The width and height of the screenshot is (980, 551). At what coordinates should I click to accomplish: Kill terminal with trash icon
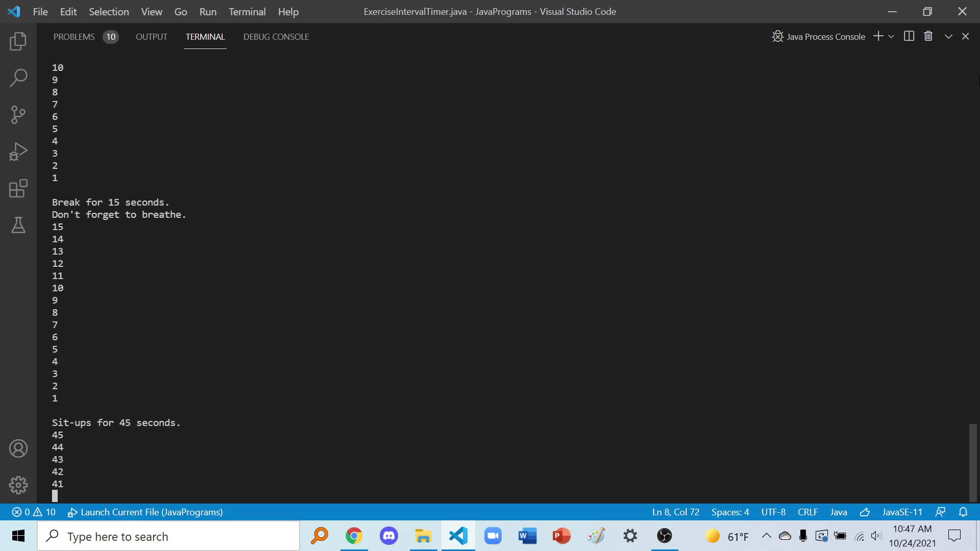928,36
